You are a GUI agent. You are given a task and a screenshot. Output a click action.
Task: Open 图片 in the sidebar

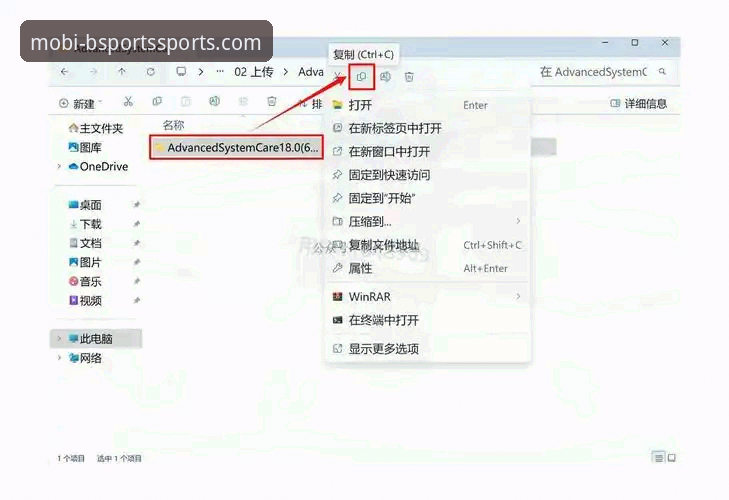[85, 262]
